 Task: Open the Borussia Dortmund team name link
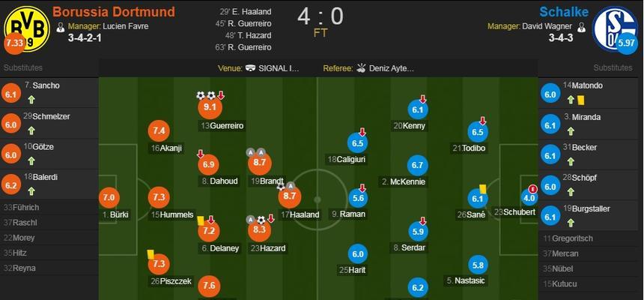click(114, 11)
